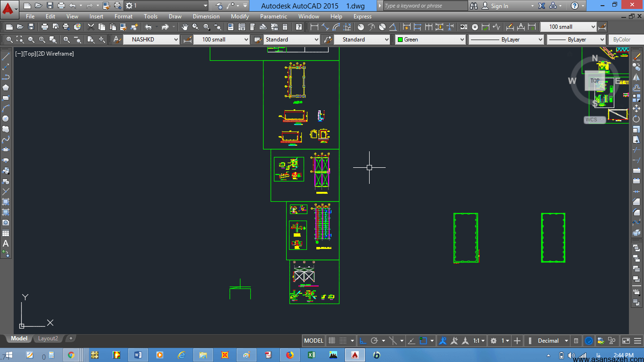The image size is (644, 362).
Task: Click the Help question mark in Standard toolbar
Action: pyautogui.click(x=299, y=27)
